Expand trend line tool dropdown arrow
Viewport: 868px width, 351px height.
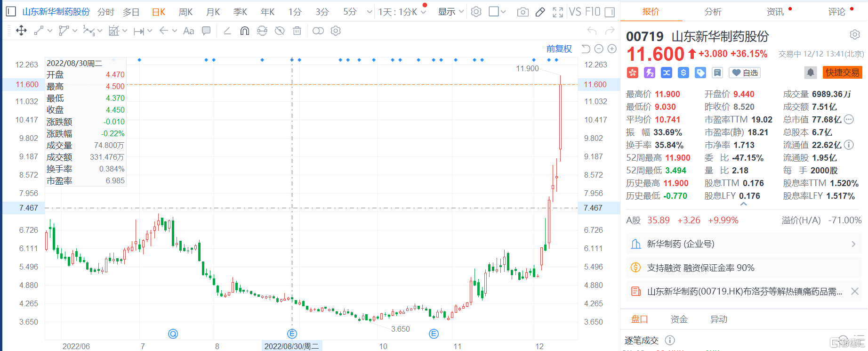[x=50, y=31]
